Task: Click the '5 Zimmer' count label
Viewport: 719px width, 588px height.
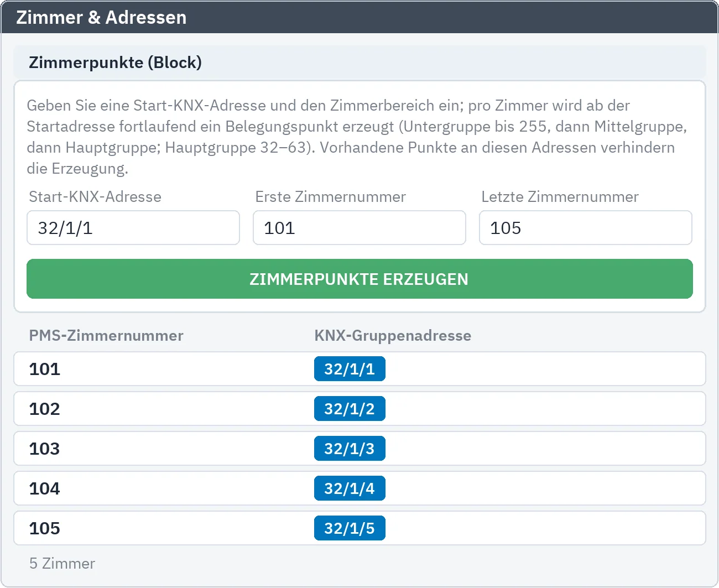Action: click(x=62, y=563)
